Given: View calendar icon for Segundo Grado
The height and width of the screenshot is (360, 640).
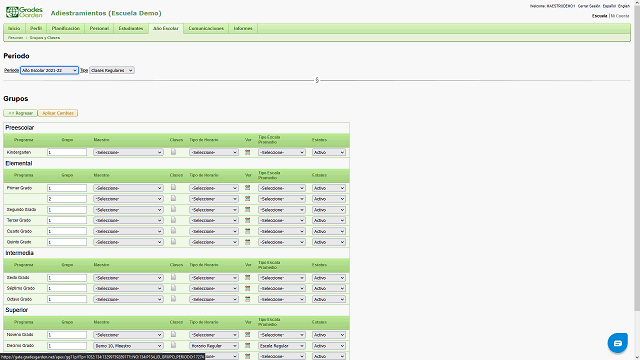Looking at the screenshot, I should tap(247, 209).
